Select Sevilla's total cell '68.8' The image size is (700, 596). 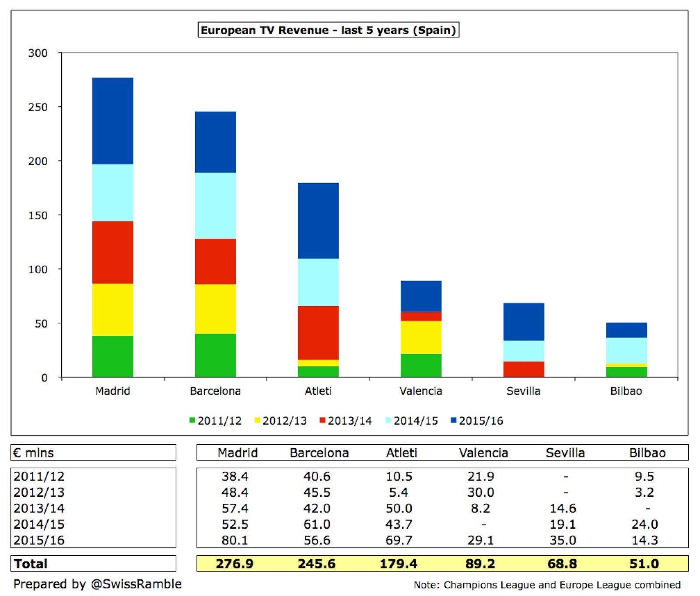tap(562, 564)
